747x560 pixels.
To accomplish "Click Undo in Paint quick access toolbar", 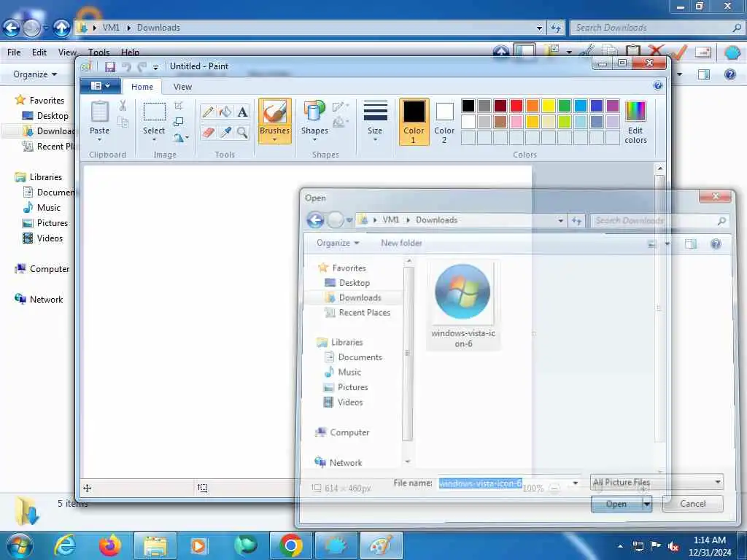I will click(126, 66).
